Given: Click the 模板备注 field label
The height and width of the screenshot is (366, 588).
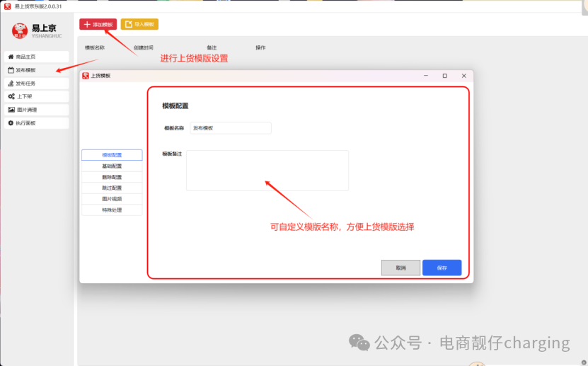Looking at the screenshot, I should click(172, 154).
